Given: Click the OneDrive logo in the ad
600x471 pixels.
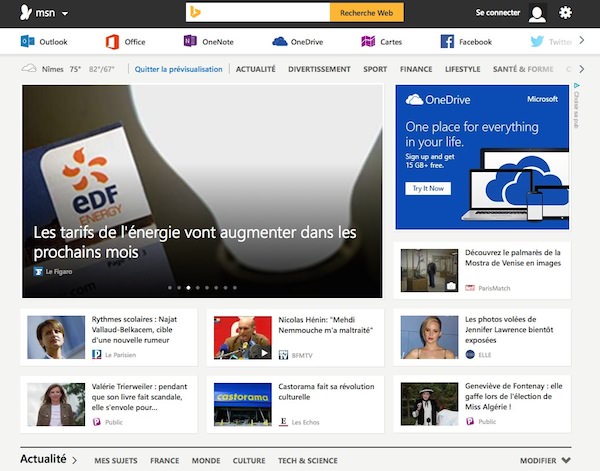Looking at the screenshot, I should click(x=438, y=100).
